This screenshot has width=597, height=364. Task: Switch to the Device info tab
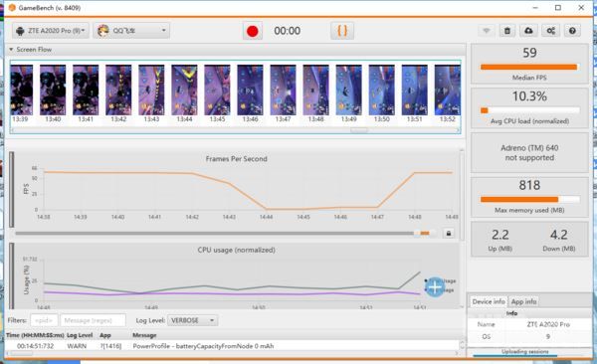tap(489, 301)
